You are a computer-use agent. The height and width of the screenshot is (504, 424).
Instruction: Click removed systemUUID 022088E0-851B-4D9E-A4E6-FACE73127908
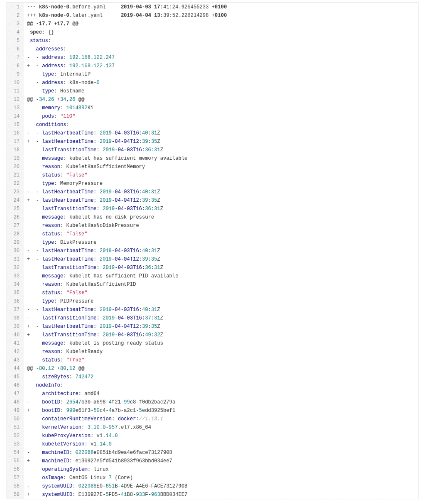coord(133,486)
